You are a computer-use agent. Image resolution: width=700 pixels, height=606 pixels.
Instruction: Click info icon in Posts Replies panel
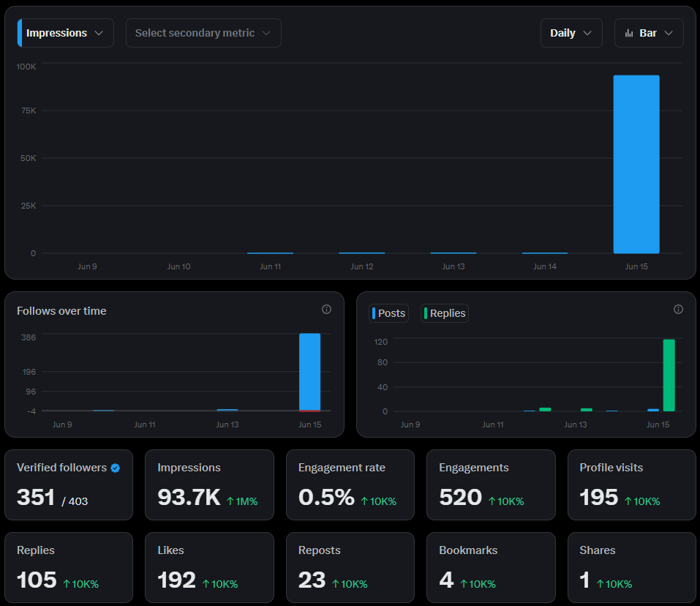tap(678, 310)
